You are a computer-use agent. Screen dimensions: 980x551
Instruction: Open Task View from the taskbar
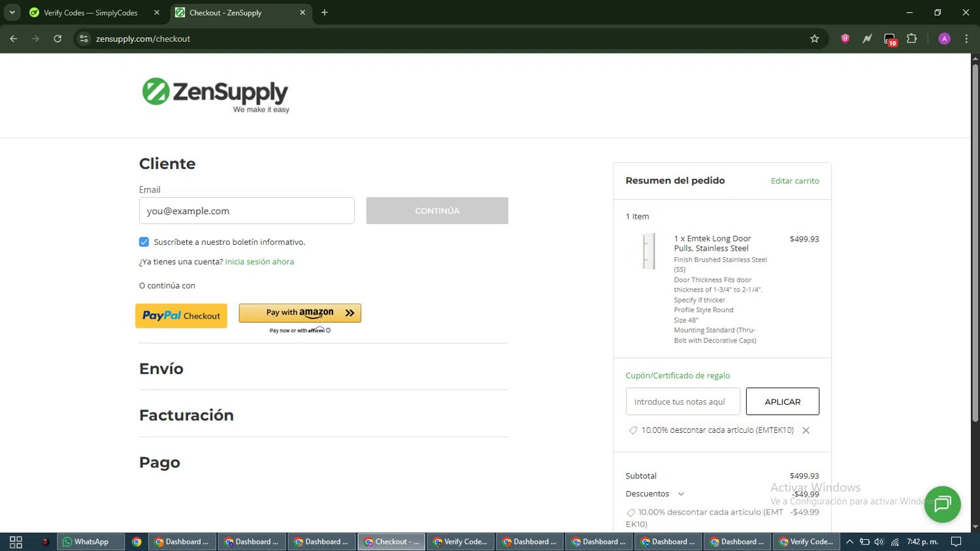(x=16, y=542)
